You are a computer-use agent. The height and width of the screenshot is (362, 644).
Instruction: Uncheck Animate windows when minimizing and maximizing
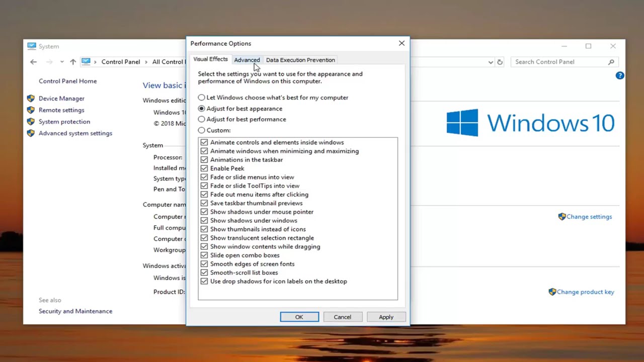click(204, 151)
